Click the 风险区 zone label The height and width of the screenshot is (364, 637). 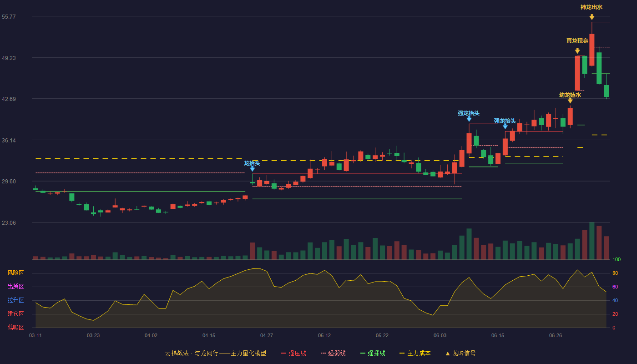coord(15,273)
